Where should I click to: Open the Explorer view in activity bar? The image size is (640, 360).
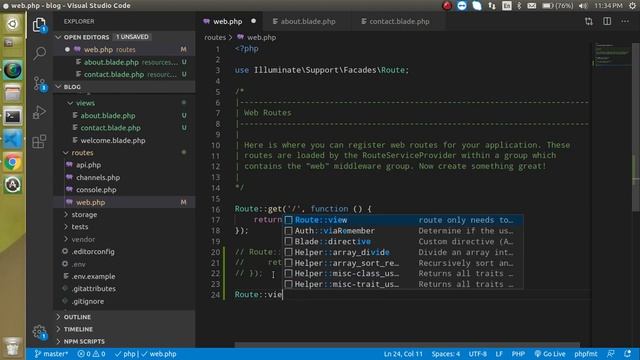[x=40, y=25]
